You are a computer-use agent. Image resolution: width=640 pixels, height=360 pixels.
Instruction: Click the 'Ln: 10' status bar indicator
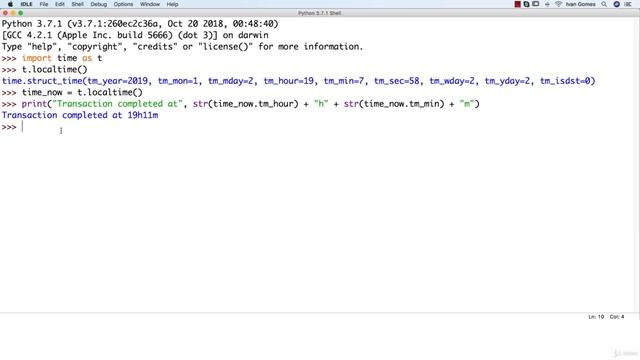(x=596, y=317)
